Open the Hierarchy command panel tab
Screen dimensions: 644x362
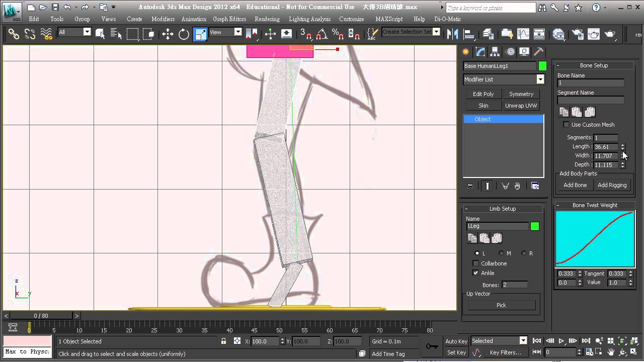click(x=495, y=51)
